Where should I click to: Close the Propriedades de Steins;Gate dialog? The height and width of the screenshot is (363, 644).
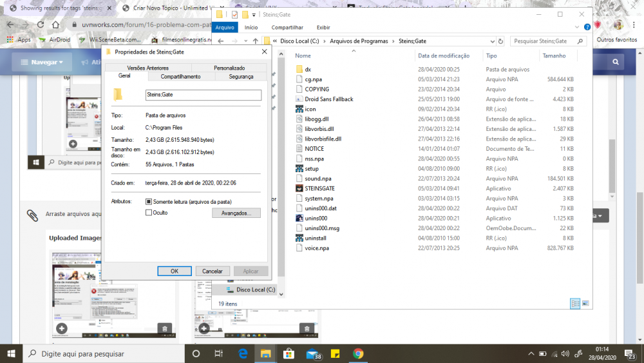click(x=264, y=52)
